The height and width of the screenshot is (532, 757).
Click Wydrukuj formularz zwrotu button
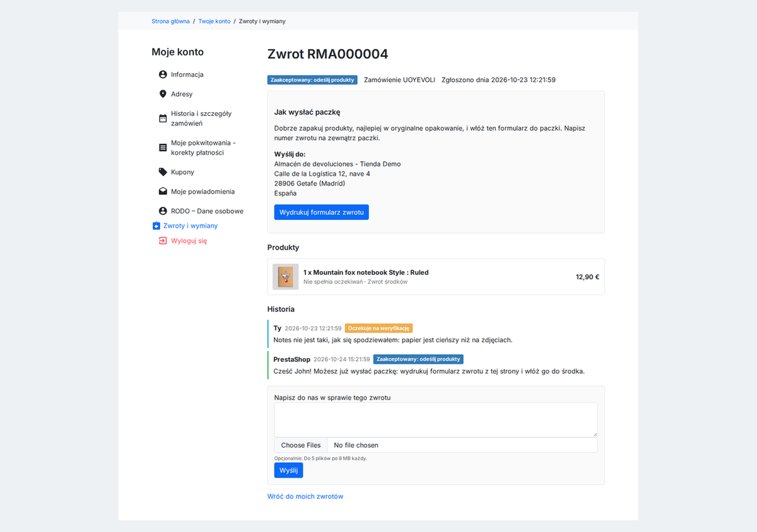click(322, 212)
